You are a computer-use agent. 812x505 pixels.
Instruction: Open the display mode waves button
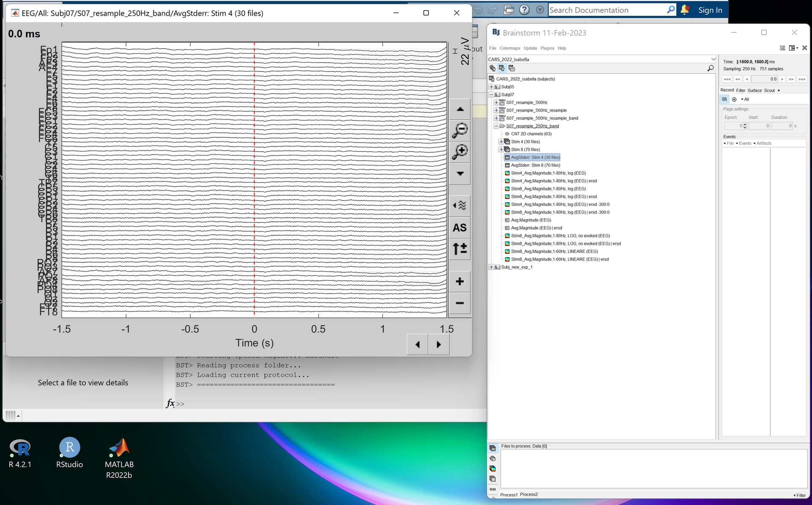[x=460, y=206]
